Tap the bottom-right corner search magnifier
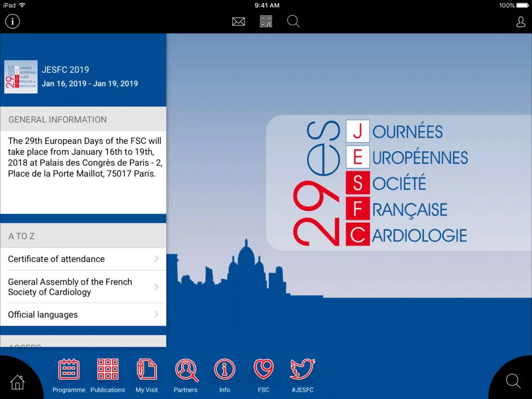532x399 pixels. 513,381
